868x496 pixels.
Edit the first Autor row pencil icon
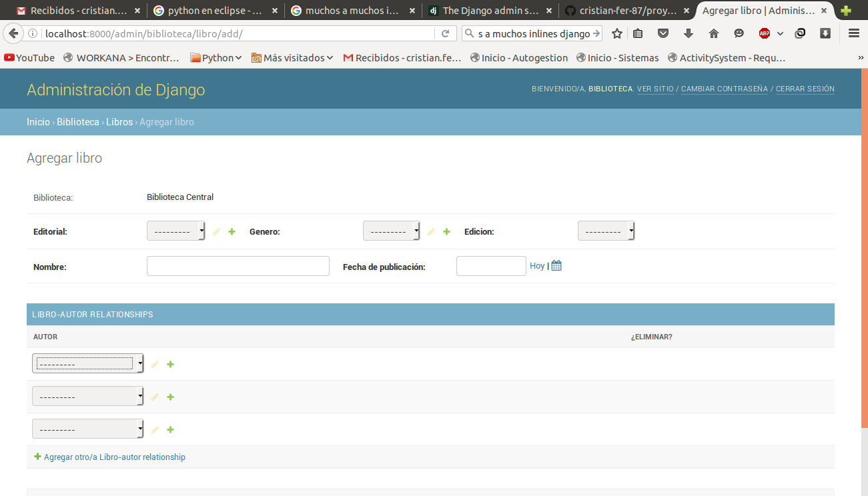tap(155, 364)
